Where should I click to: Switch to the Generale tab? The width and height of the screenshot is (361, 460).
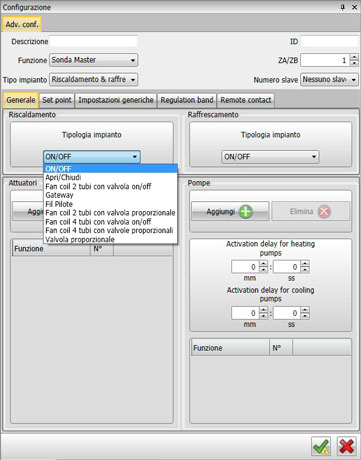(x=21, y=100)
